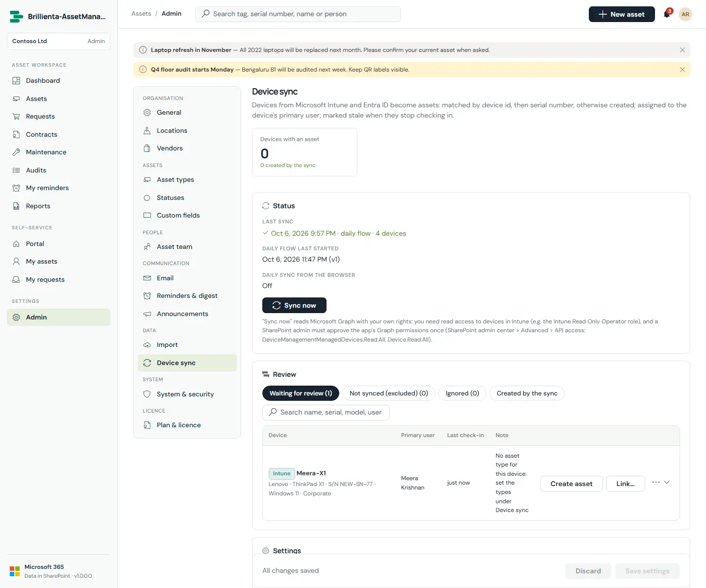Viewport: 706px width, 588px height.
Task: Open My requests in sidebar
Action: (x=59, y=279)
